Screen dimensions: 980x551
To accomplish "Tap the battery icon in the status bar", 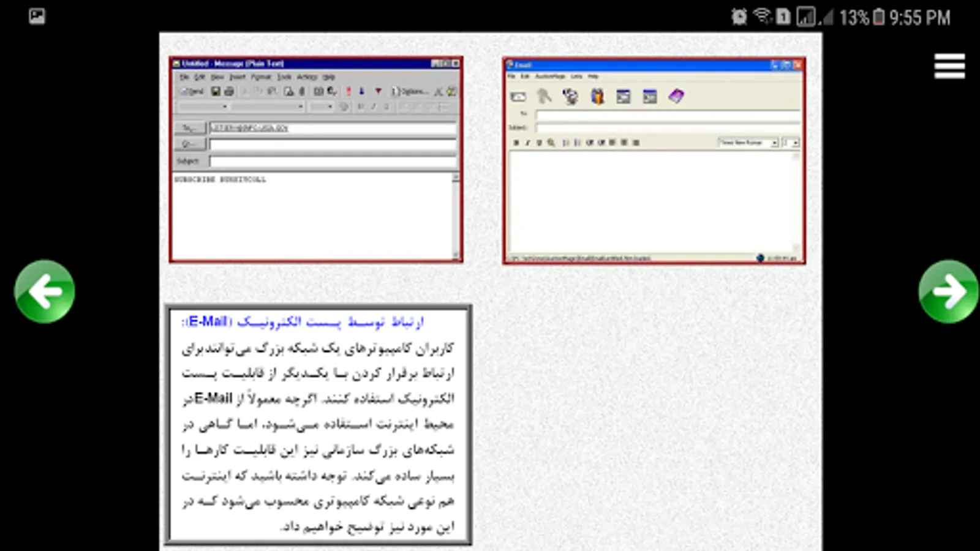I will 878,17.
